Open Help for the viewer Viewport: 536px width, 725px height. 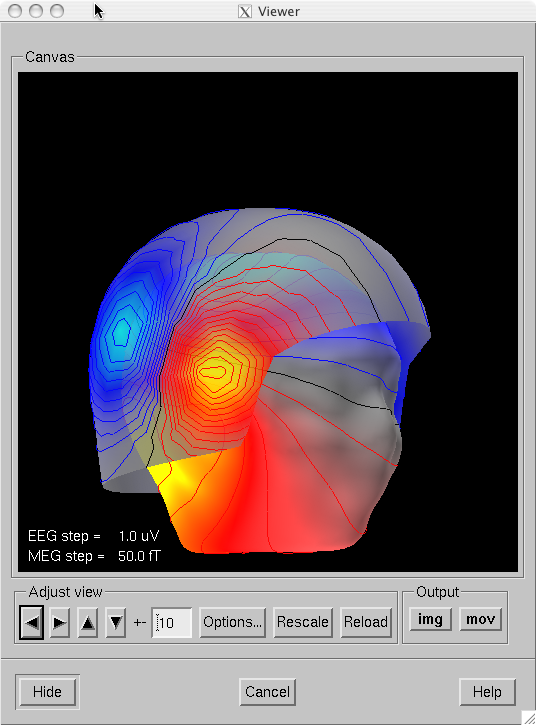click(487, 692)
